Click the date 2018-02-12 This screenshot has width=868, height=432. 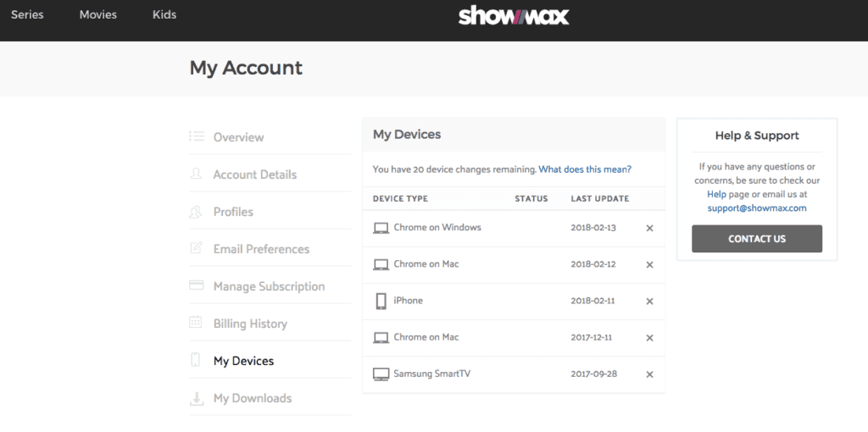point(593,264)
